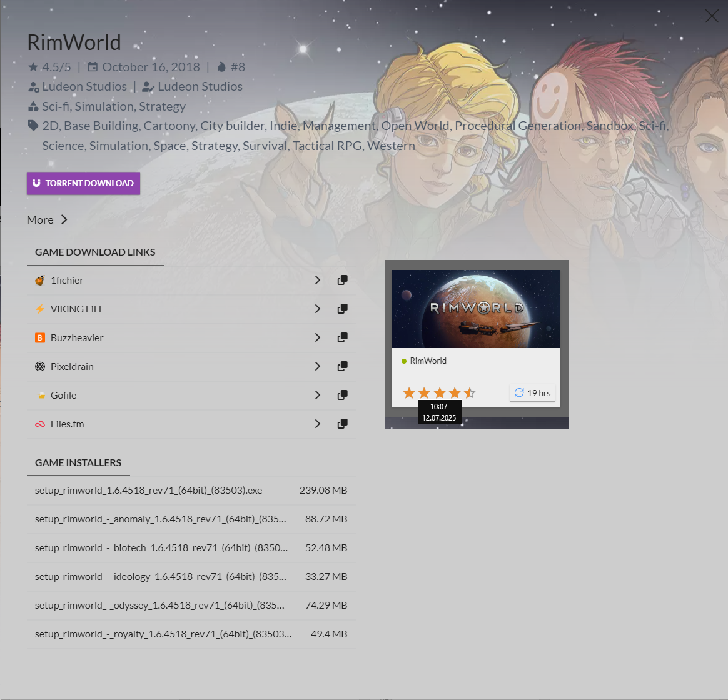Image resolution: width=728 pixels, height=700 pixels.
Task: Open the ViKiNG FiLE download link
Action: (x=77, y=309)
